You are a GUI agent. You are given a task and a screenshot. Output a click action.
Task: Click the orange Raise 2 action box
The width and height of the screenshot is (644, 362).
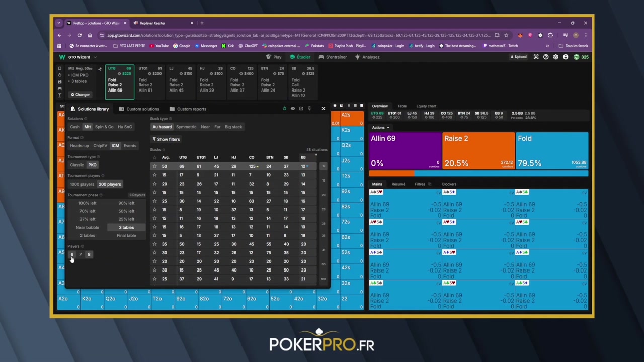click(478, 151)
